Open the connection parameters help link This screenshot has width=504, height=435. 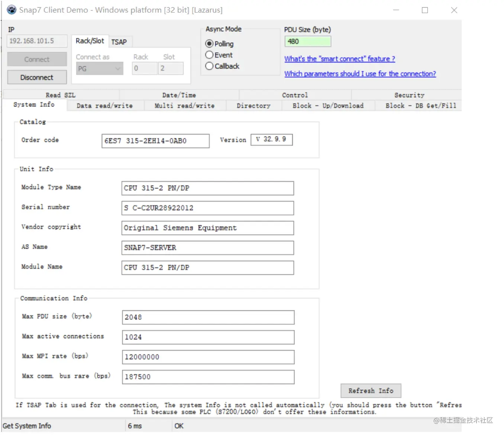[x=360, y=74]
